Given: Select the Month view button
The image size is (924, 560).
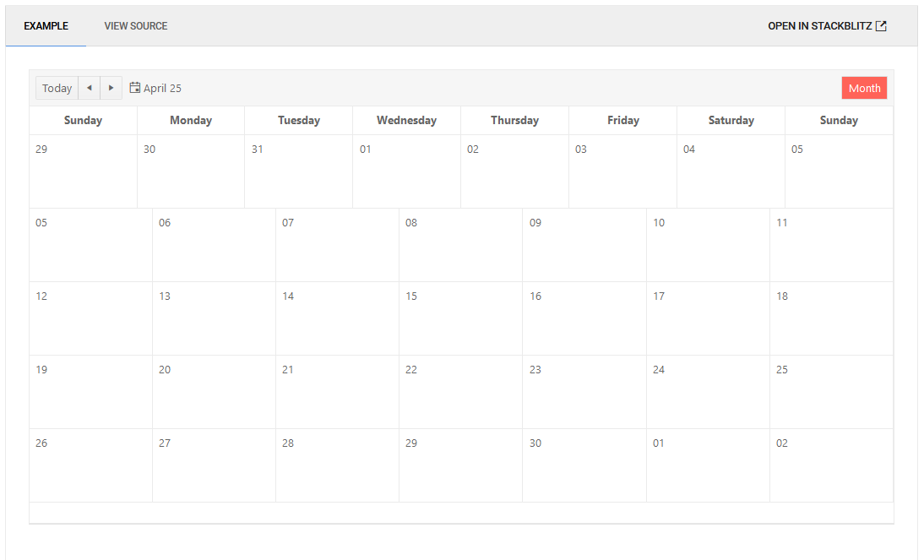Looking at the screenshot, I should pos(864,87).
